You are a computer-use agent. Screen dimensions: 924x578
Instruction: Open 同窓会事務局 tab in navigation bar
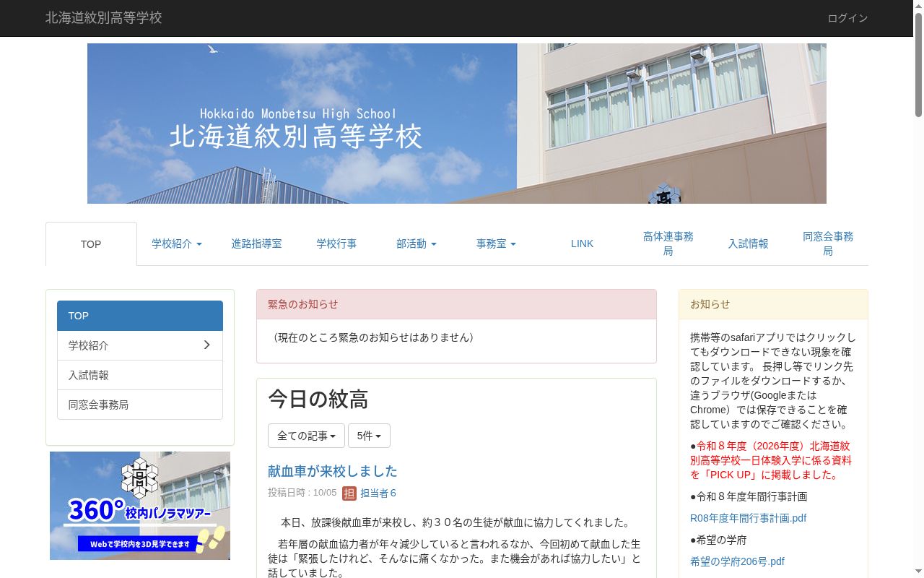828,244
